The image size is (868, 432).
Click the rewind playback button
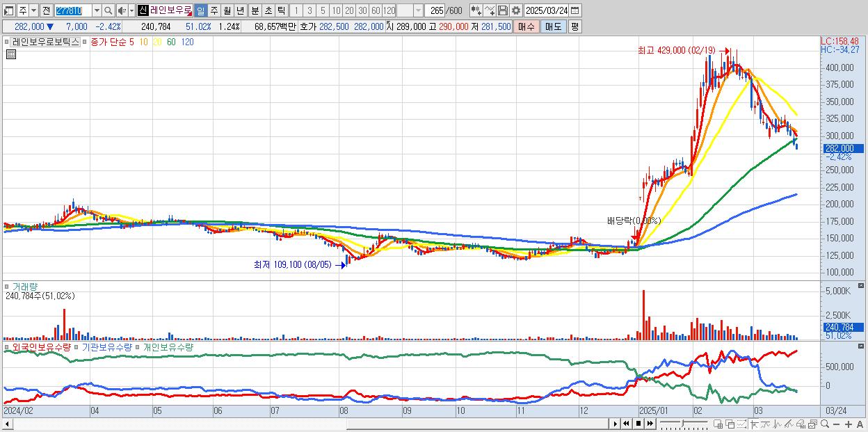pyautogui.click(x=626, y=424)
